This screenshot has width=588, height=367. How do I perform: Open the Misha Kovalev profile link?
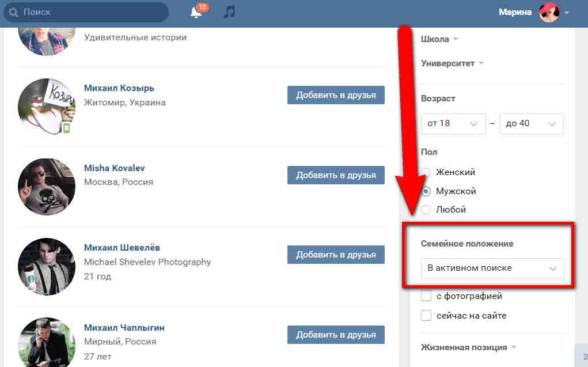(x=115, y=168)
